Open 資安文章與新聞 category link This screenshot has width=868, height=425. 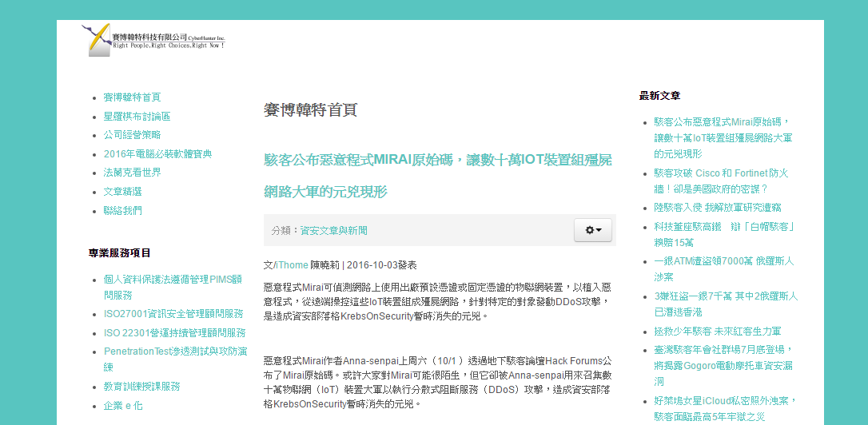point(333,231)
